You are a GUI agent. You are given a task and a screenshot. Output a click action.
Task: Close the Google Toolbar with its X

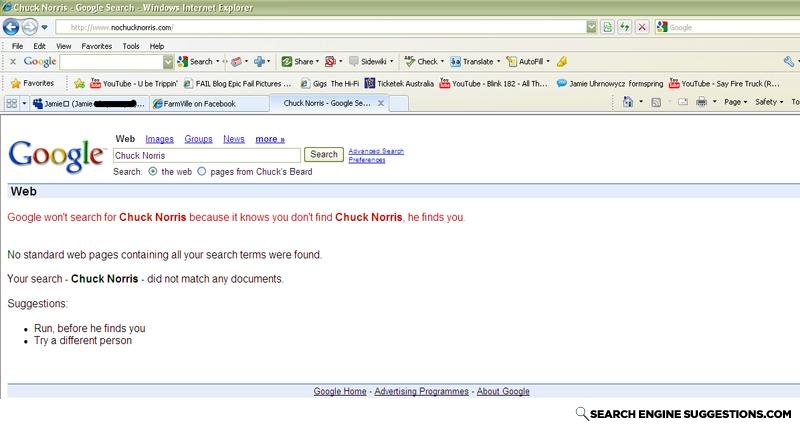pos(13,62)
